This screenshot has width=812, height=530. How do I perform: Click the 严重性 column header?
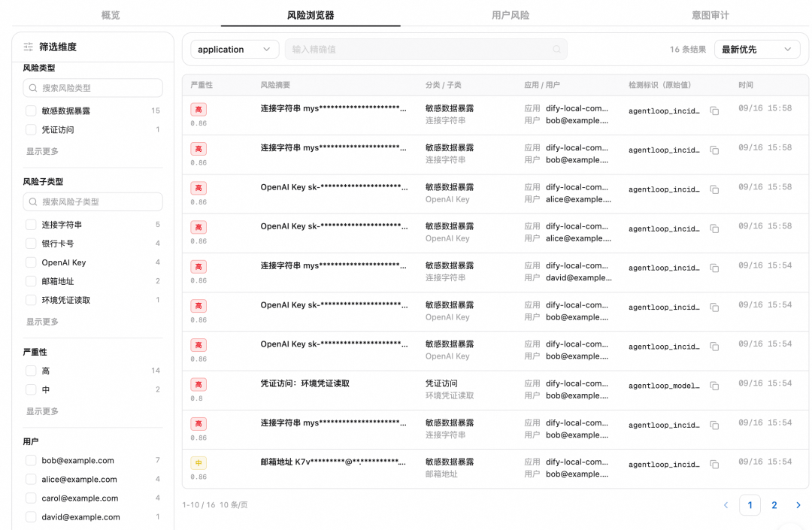[x=201, y=85]
